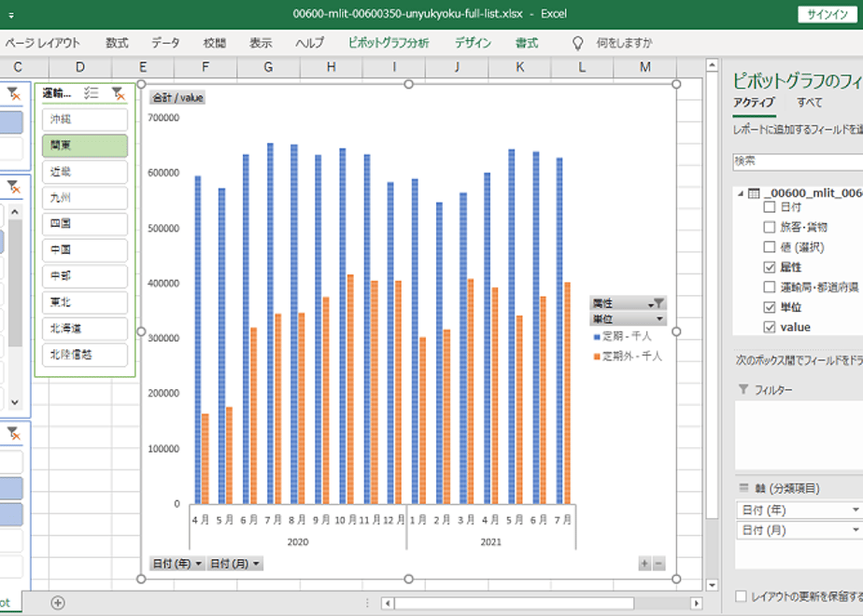Screen dimensions: 863x616
Task: Check the 運輸局・都道府県 field checkbox
Action: 770,287
